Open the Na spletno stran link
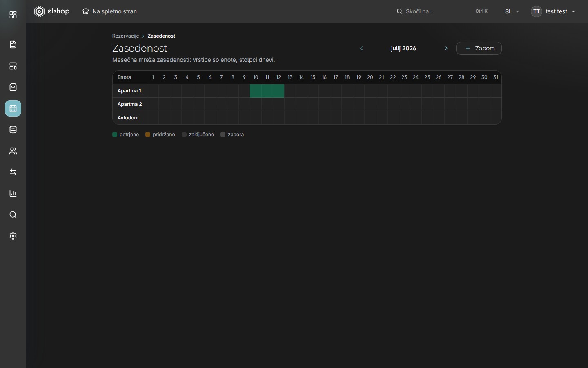 [x=110, y=11]
